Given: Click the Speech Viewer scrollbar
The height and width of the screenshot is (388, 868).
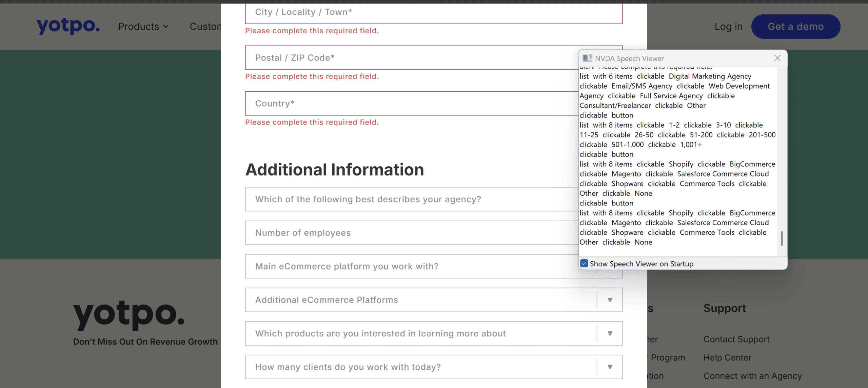Looking at the screenshot, I should [x=782, y=238].
